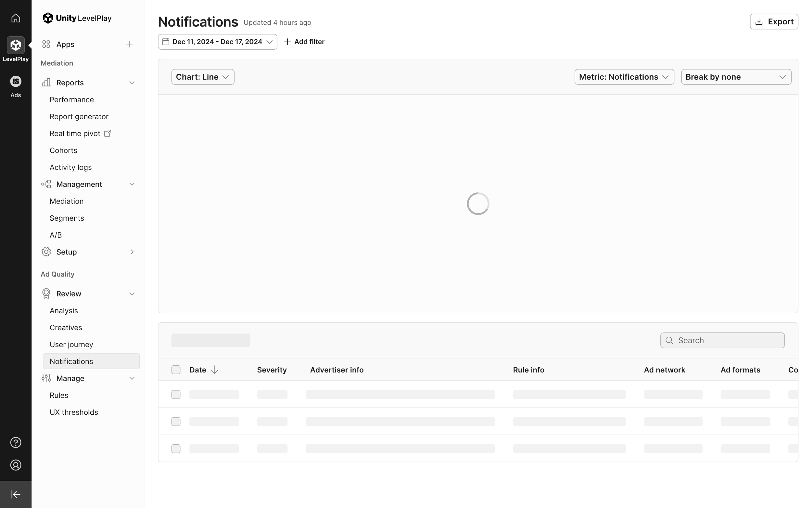Open the user account profile icon
The height and width of the screenshot is (508, 812).
16,465
